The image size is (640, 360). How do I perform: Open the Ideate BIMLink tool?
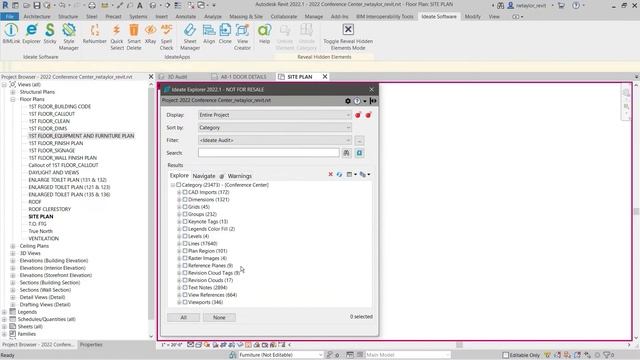[x=11, y=33]
